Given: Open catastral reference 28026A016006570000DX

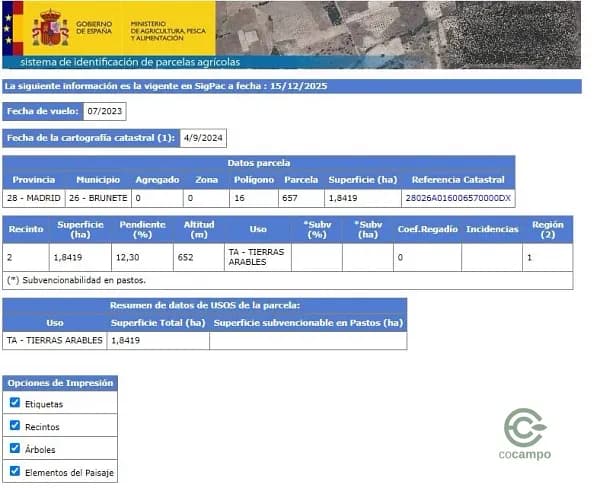Looking at the screenshot, I should pyautogui.click(x=457, y=198).
